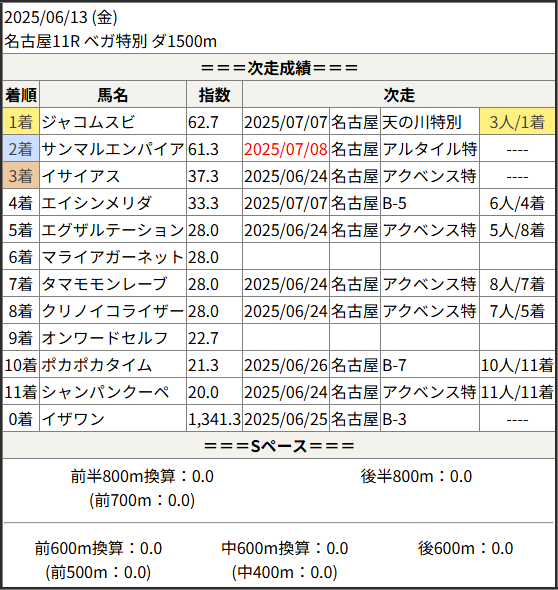The width and height of the screenshot is (558, 590).
Task: Click the 天の川特別 race name
Action: [422, 122]
